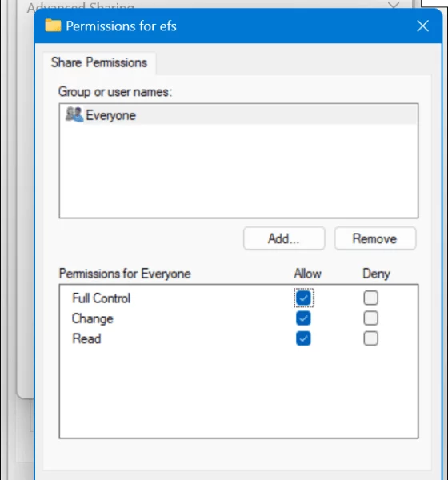Click empty area below Read in permissions list

[238, 393]
